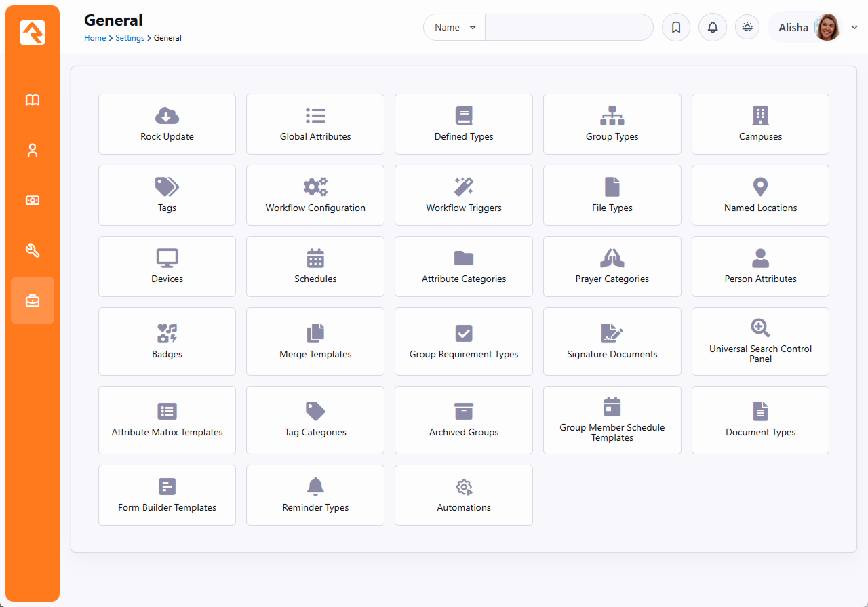Open the Workflow Triggers tile
The height and width of the screenshot is (607, 868).
(x=464, y=195)
